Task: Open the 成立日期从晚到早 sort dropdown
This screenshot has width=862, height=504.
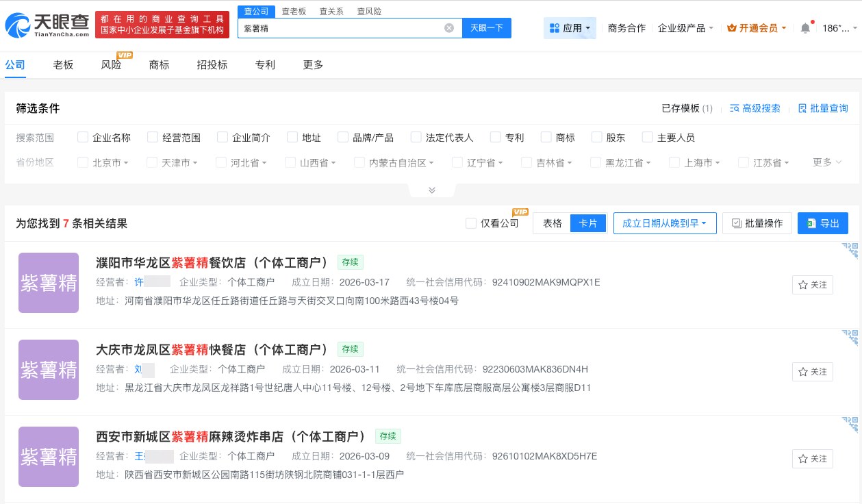Action: [664, 223]
